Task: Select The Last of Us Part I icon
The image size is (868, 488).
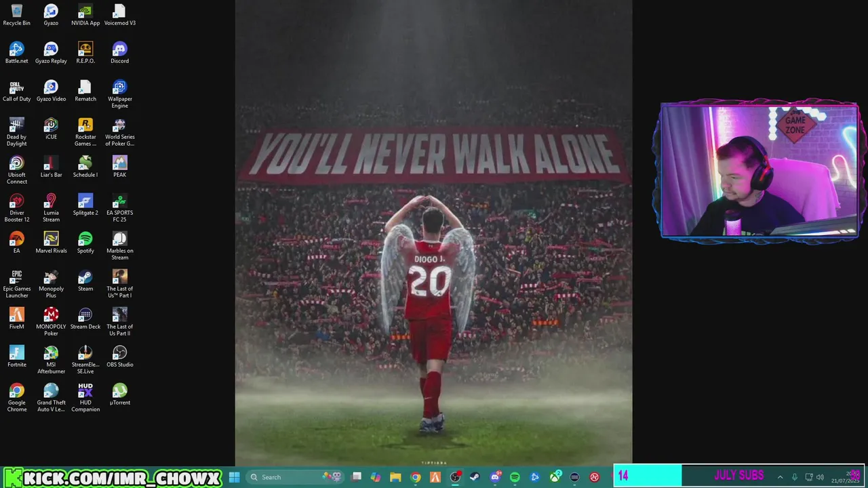Action: [x=119, y=284]
